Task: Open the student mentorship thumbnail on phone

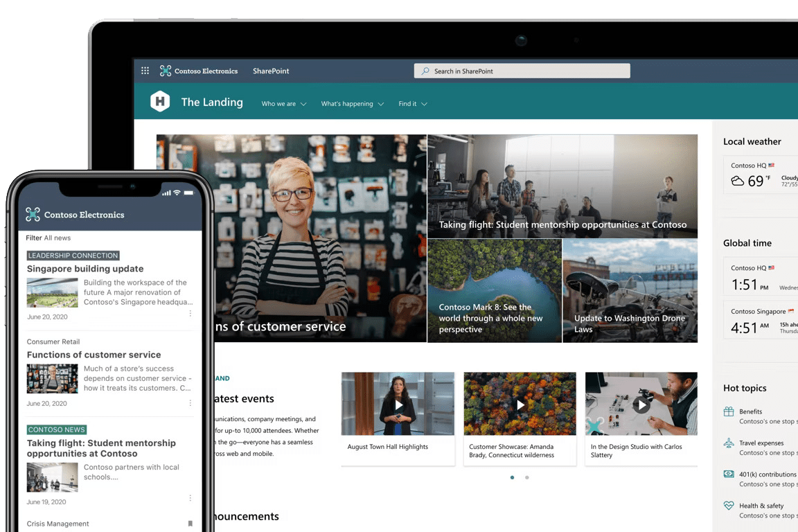Action: (x=53, y=477)
